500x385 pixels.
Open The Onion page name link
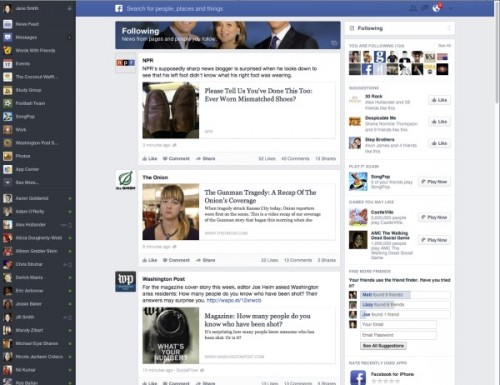[155, 177]
